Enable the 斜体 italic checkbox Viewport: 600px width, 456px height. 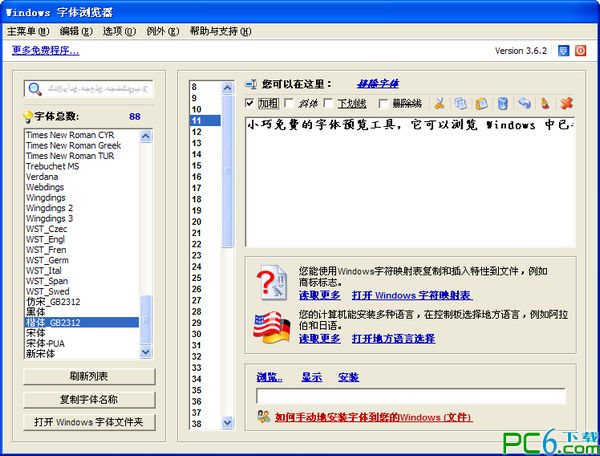pyautogui.click(x=289, y=103)
